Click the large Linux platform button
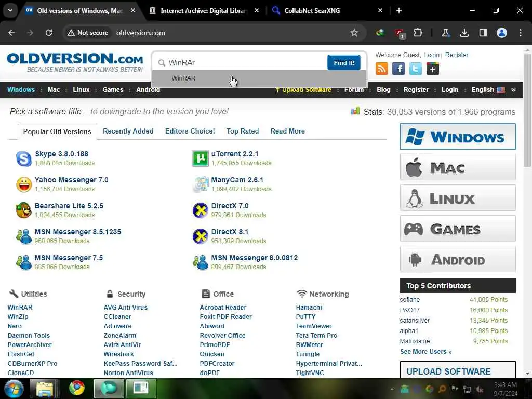This screenshot has height=399, width=532. pyautogui.click(x=458, y=198)
